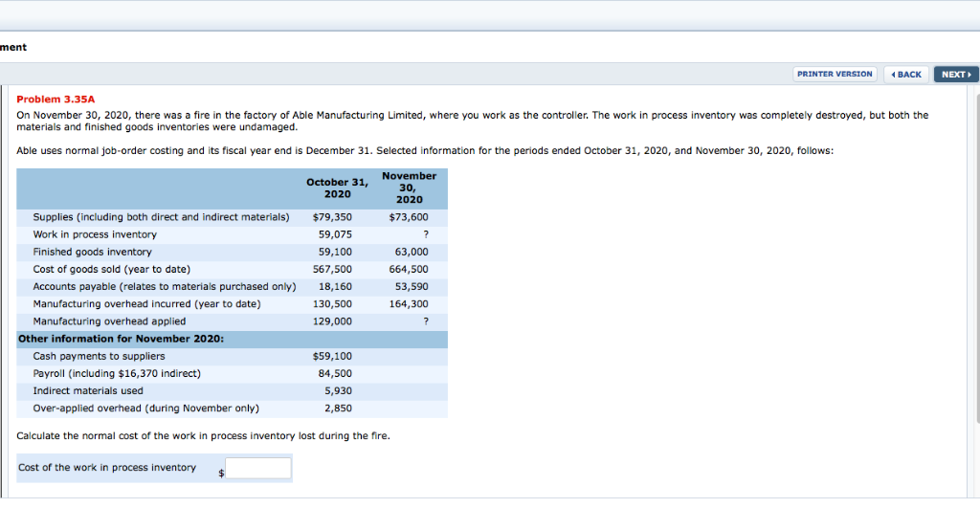Select 'Cost of goods sold (year to date)' label
Screen dimensions: 980x508
coord(112,270)
